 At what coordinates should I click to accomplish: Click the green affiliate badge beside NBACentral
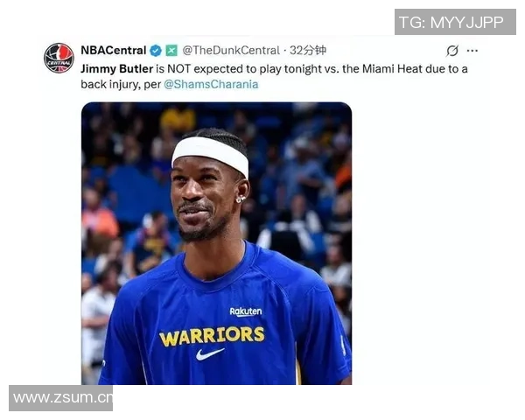point(171,50)
